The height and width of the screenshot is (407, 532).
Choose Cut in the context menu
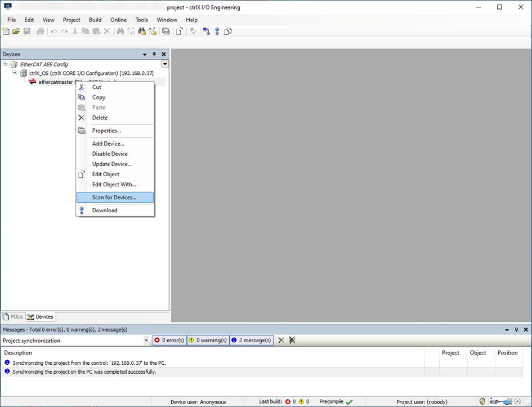pyautogui.click(x=115, y=87)
